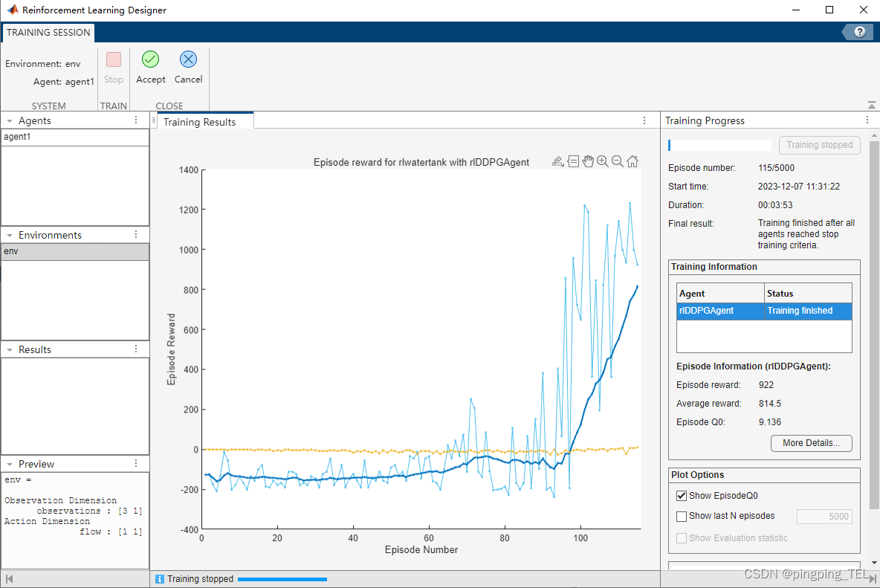Collapse the toolstrip with the arrow icon
880x588 pixels.
(872, 105)
